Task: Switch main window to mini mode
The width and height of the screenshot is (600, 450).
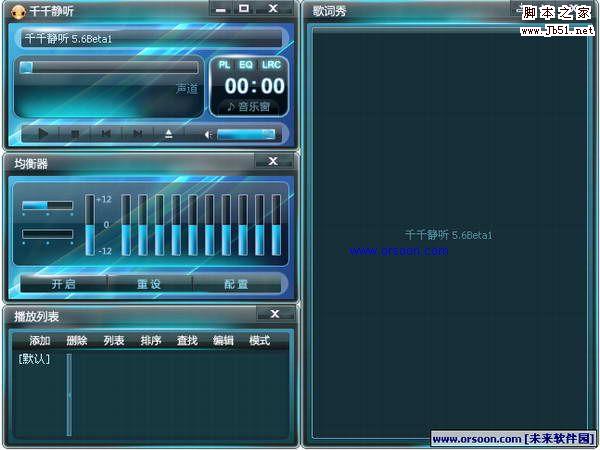Action: [x=244, y=8]
